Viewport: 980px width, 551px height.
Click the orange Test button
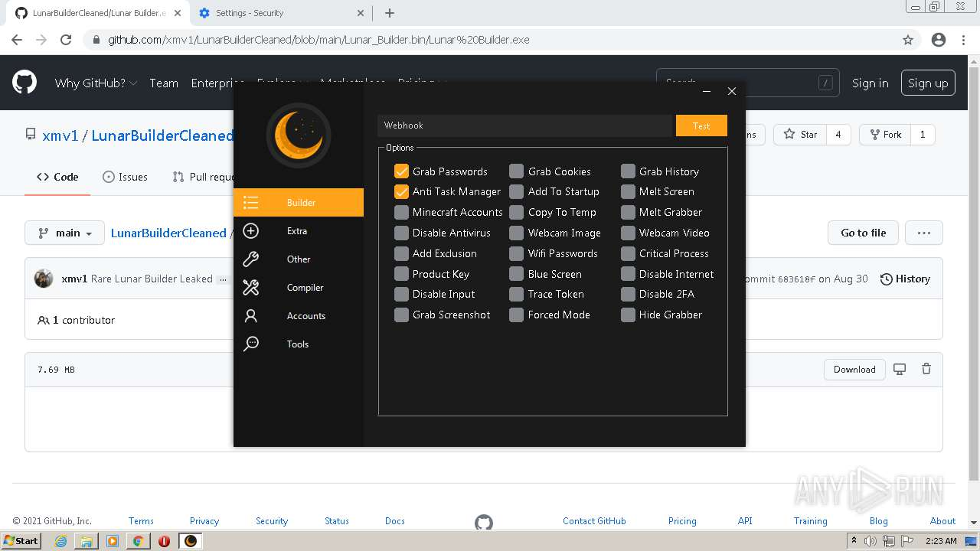point(701,126)
